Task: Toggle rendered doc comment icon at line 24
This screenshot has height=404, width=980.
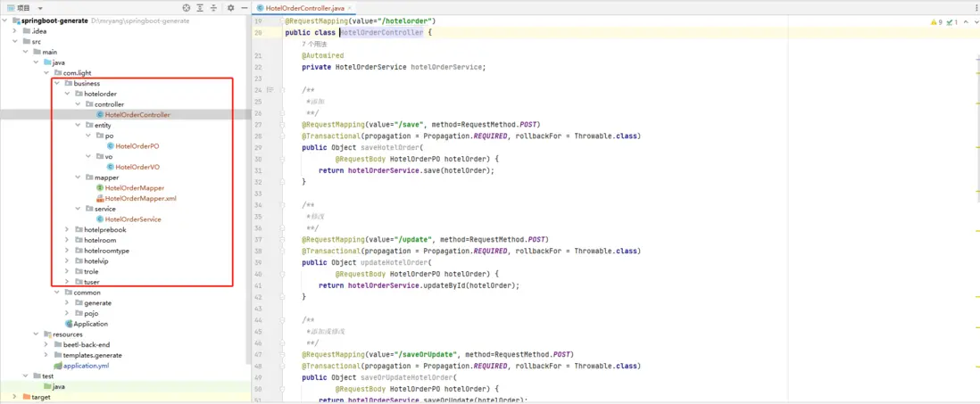Action: pos(270,91)
